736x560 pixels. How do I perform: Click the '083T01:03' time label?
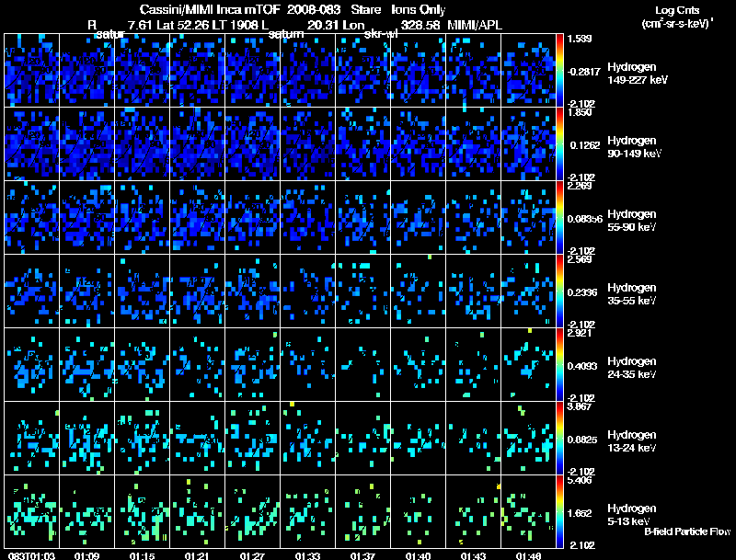pyautogui.click(x=31, y=555)
